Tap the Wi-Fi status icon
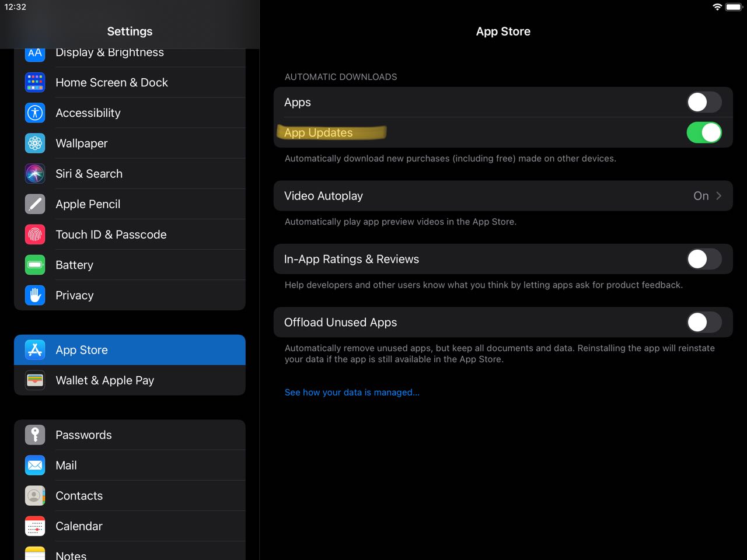Viewport: 747px width, 560px height. pos(717,7)
